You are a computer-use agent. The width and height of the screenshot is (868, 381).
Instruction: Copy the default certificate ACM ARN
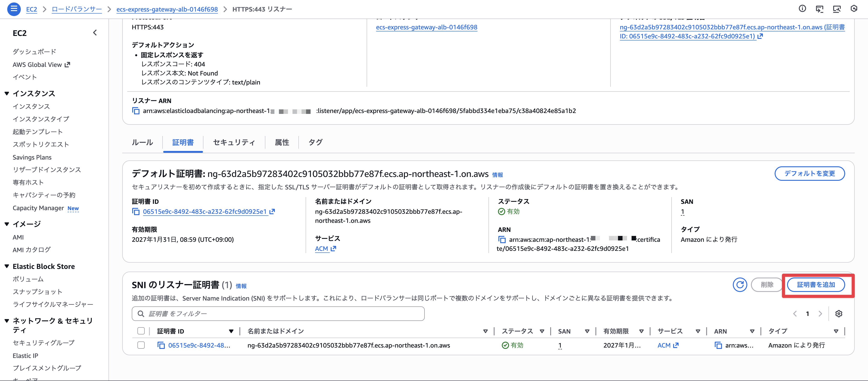(x=502, y=240)
